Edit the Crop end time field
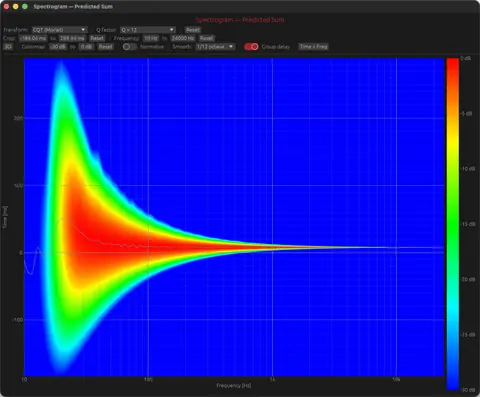This screenshot has height=397, width=480. (x=72, y=38)
